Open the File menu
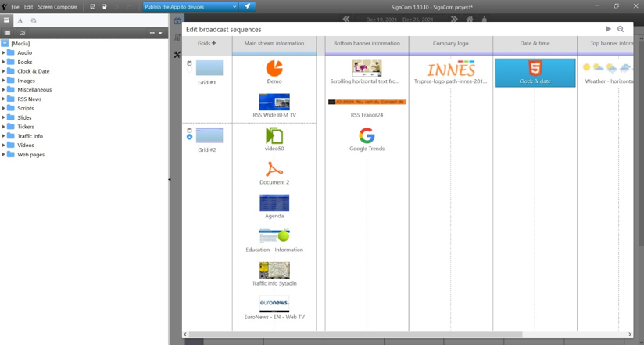This screenshot has width=644, height=345. click(x=15, y=7)
